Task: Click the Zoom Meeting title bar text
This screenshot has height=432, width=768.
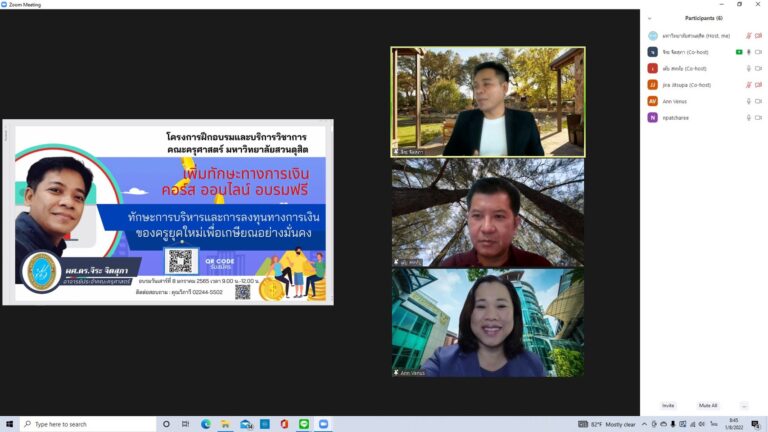Action: [25, 4]
